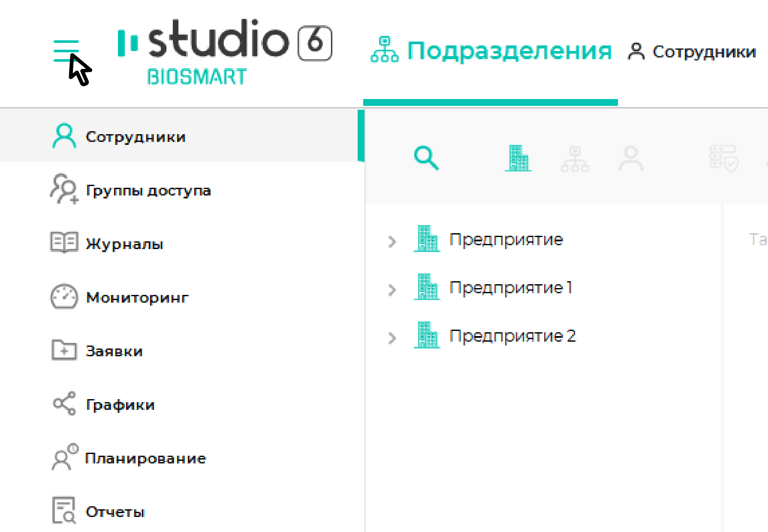Open the Мониторинг gauge icon

(x=64, y=296)
